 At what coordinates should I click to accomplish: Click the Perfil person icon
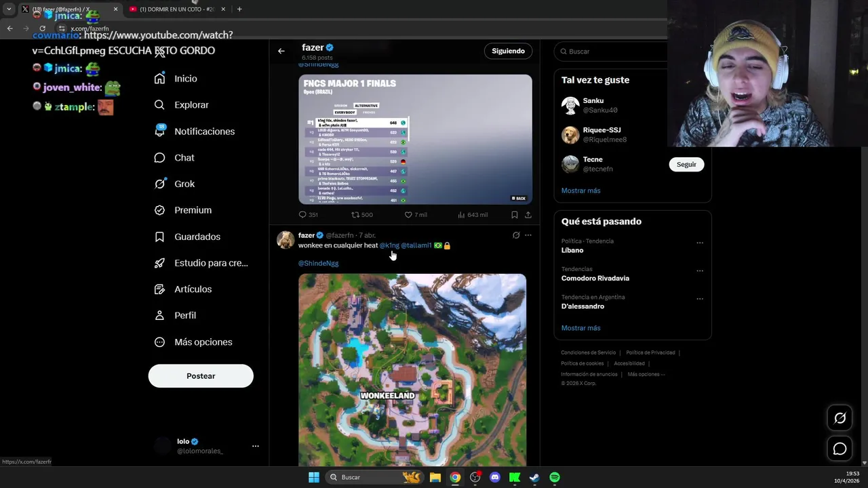click(x=159, y=315)
